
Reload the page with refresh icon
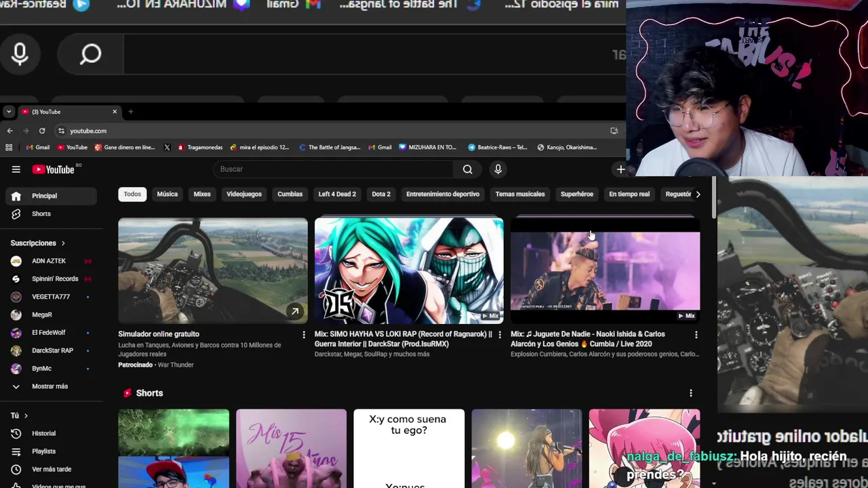click(42, 131)
